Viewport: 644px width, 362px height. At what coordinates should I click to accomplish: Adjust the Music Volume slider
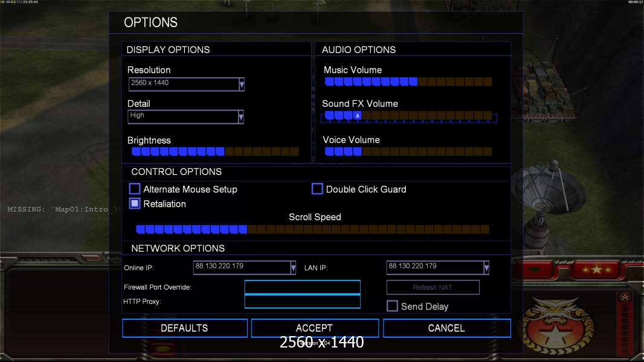click(x=408, y=81)
